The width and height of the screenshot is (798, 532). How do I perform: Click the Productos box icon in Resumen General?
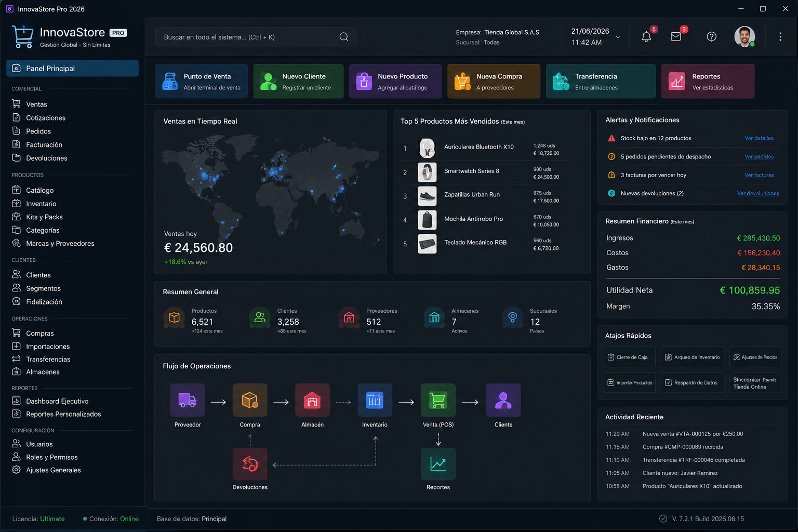174,317
